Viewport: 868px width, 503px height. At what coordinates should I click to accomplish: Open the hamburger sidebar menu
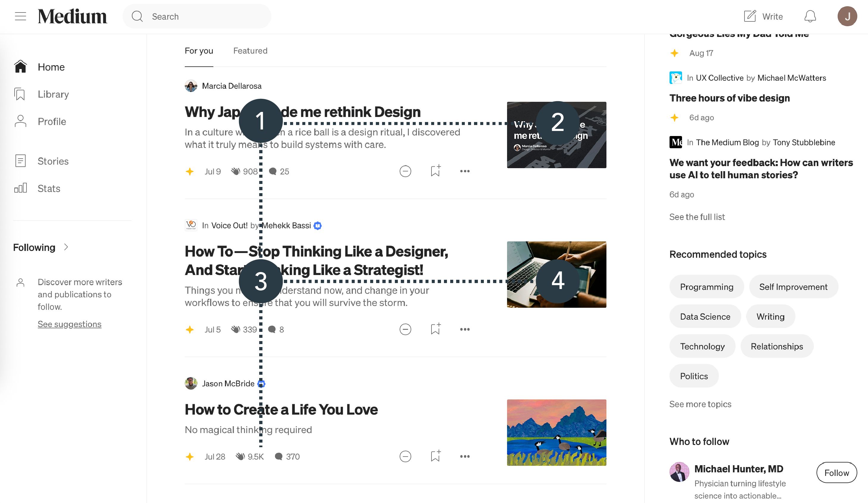(20, 16)
